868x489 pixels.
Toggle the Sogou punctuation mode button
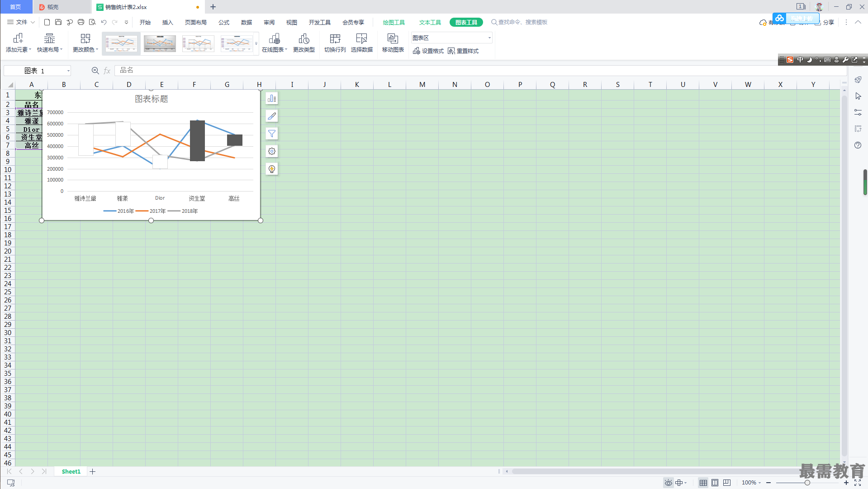pos(818,60)
